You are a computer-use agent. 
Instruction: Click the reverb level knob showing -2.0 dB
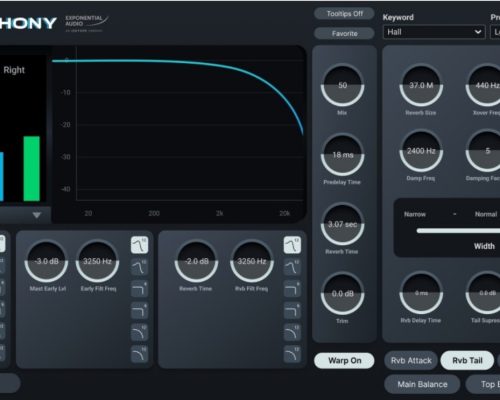(x=197, y=261)
